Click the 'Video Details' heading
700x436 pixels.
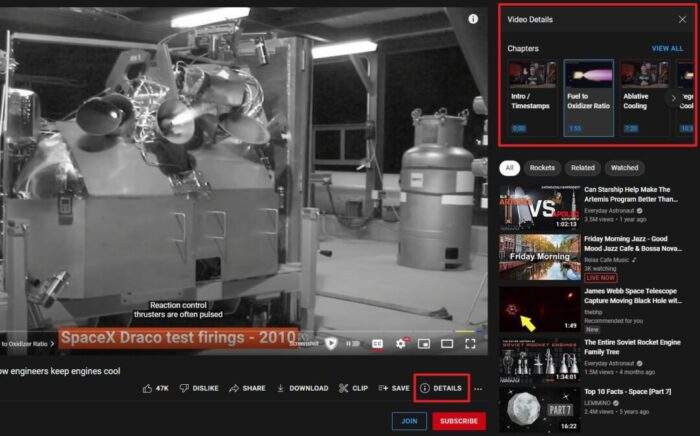coord(530,19)
